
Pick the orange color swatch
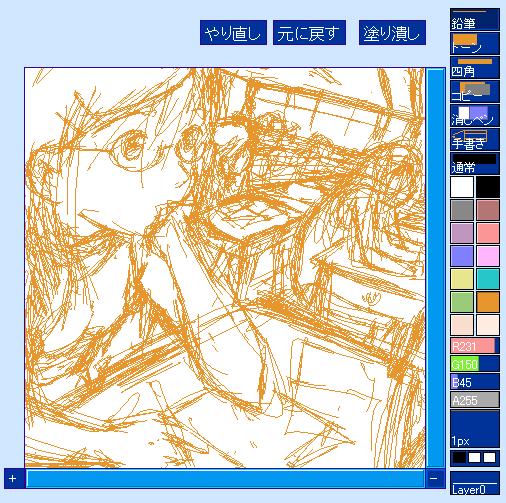click(x=488, y=302)
